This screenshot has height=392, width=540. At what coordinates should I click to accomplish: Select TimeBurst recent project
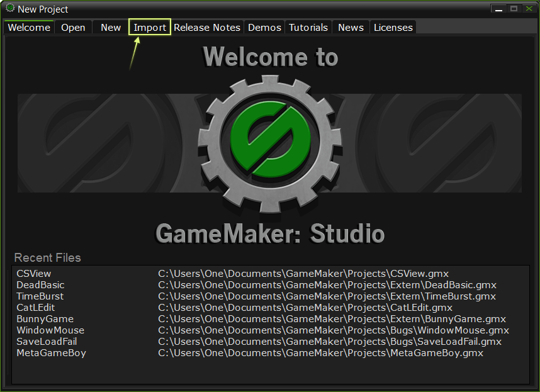click(40, 296)
